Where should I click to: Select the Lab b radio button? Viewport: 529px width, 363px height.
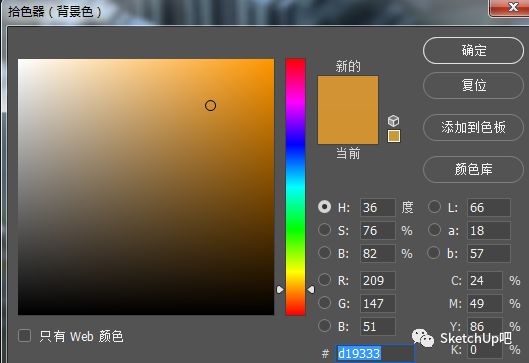(x=434, y=253)
